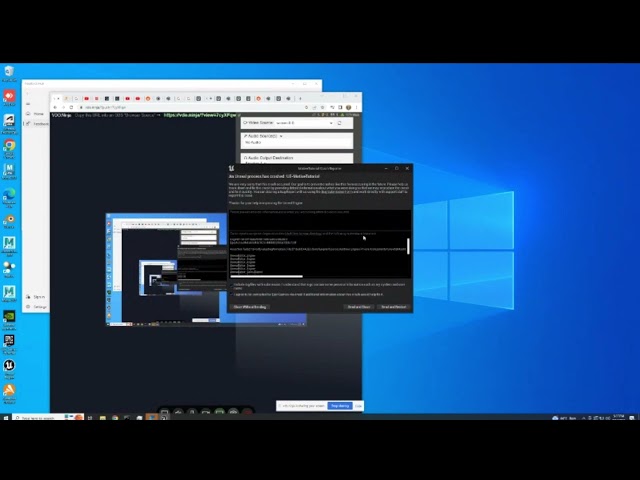This screenshot has height=480, width=640.
Task: Click the red hang-up button in VDO.Ninja
Action: (247, 412)
